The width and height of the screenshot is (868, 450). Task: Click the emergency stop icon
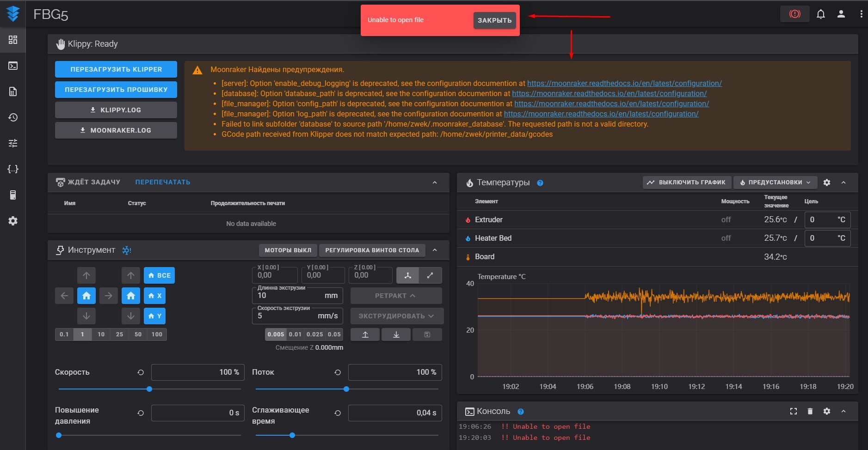coord(794,14)
